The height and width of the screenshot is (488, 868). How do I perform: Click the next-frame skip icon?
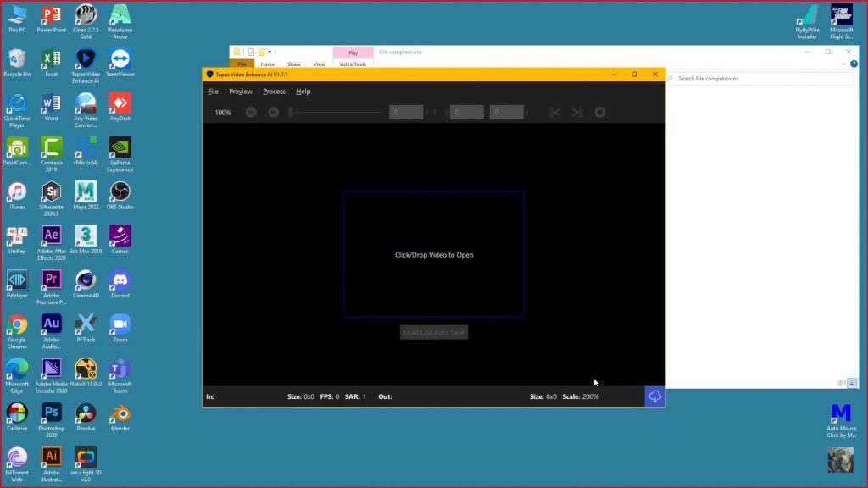[x=273, y=112]
